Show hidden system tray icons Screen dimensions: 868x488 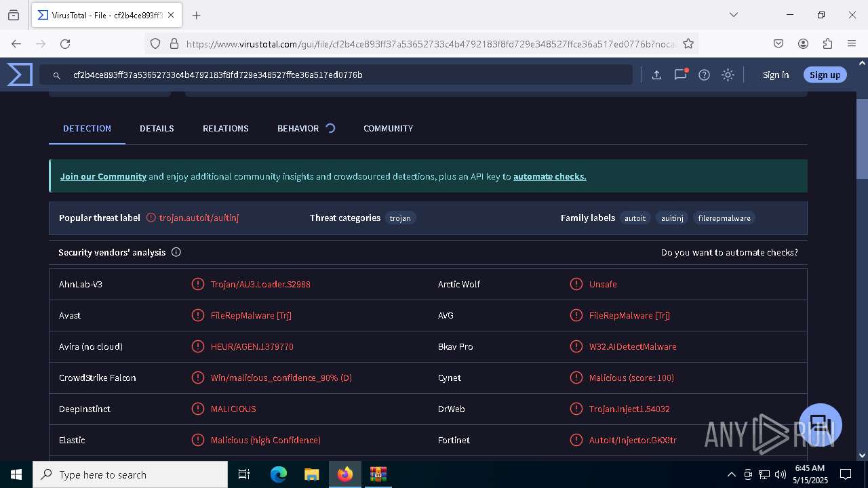[x=731, y=474]
